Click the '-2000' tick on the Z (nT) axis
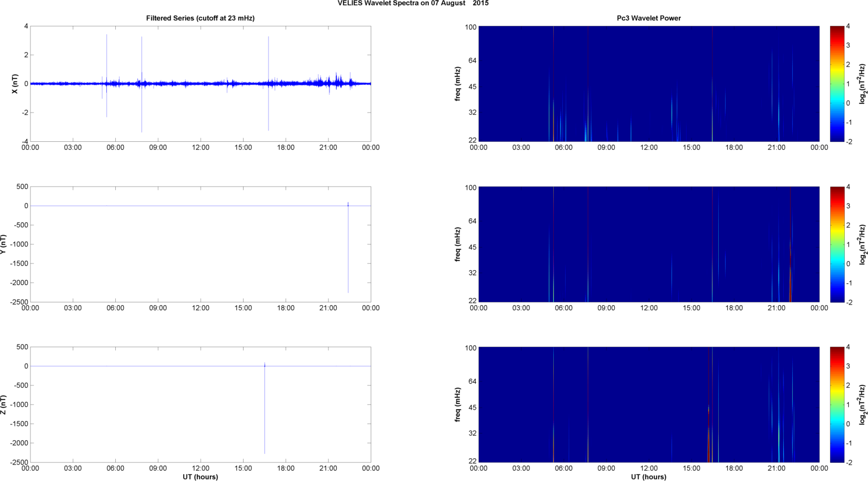Image resolution: width=868 pixels, height=481 pixels. point(19,443)
